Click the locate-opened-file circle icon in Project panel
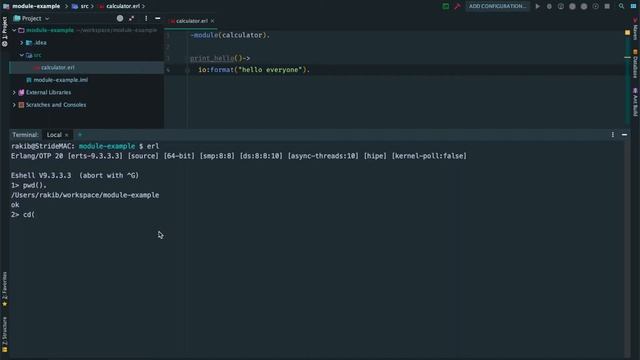The height and width of the screenshot is (360, 640). (120, 18)
